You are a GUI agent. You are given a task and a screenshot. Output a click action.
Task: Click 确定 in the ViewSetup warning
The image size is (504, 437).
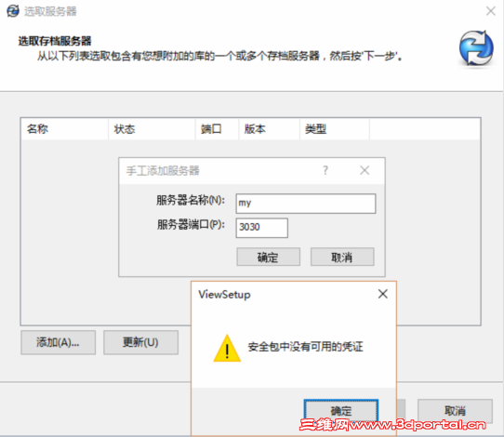click(341, 410)
